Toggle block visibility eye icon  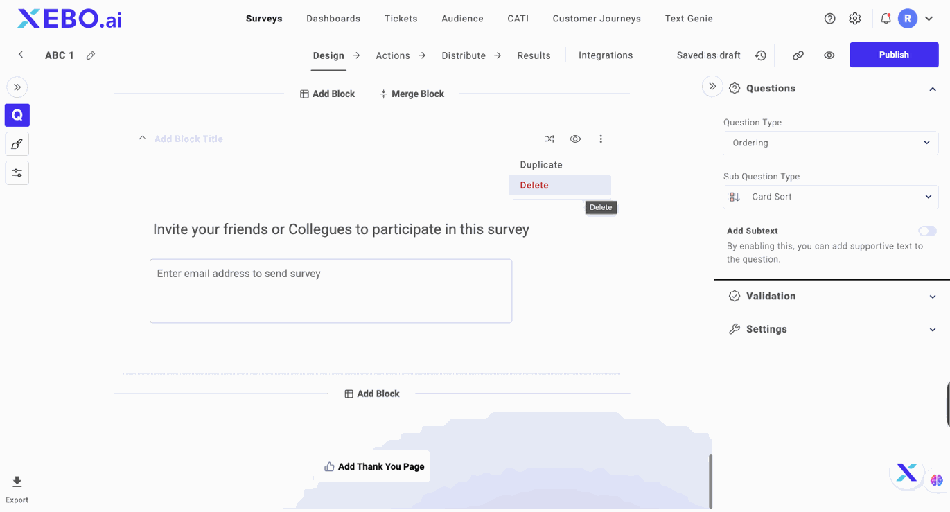[575, 139]
